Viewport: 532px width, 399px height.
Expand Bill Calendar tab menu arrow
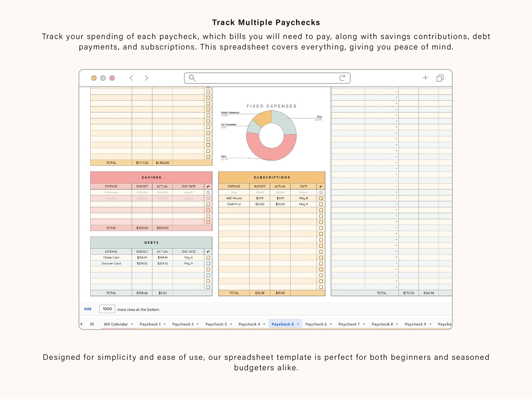(132, 324)
